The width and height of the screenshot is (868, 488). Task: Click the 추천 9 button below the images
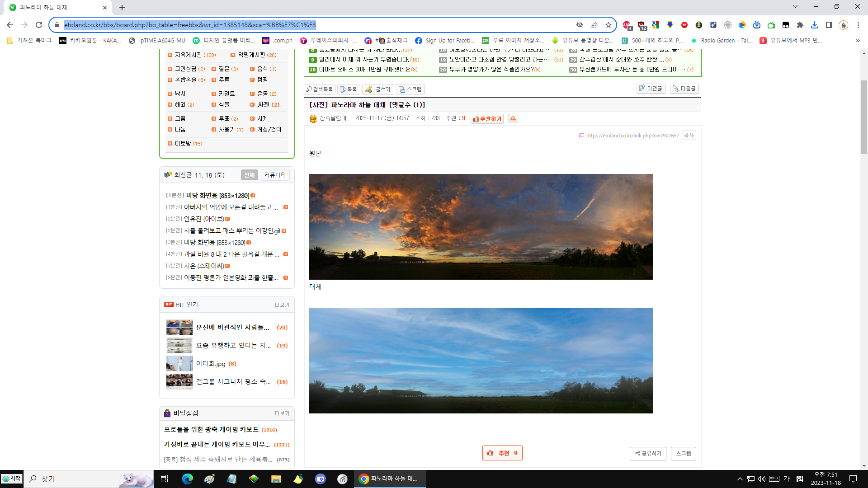tap(502, 453)
